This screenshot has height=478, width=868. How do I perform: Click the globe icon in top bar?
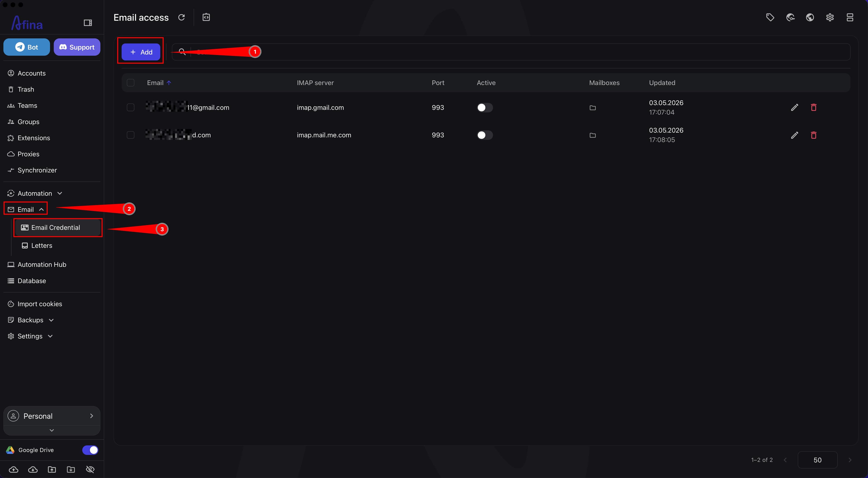point(810,17)
